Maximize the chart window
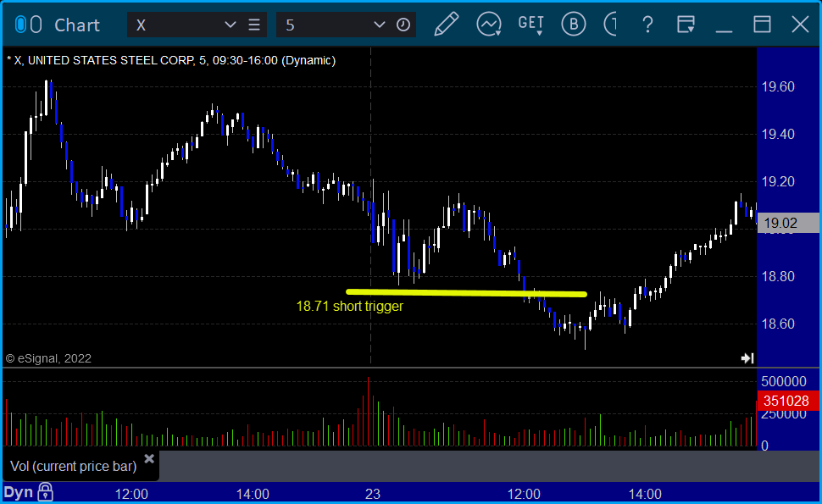 (762, 25)
